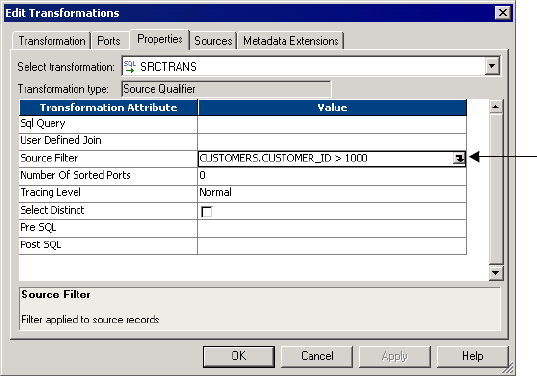Viewport: 537px width, 376px height.
Task: Click the dialog resize grip corner
Action: 507,368
